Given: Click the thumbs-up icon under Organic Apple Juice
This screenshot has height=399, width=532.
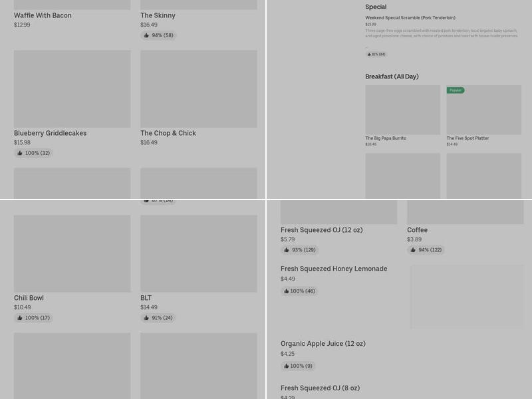Looking at the screenshot, I should pos(287,366).
